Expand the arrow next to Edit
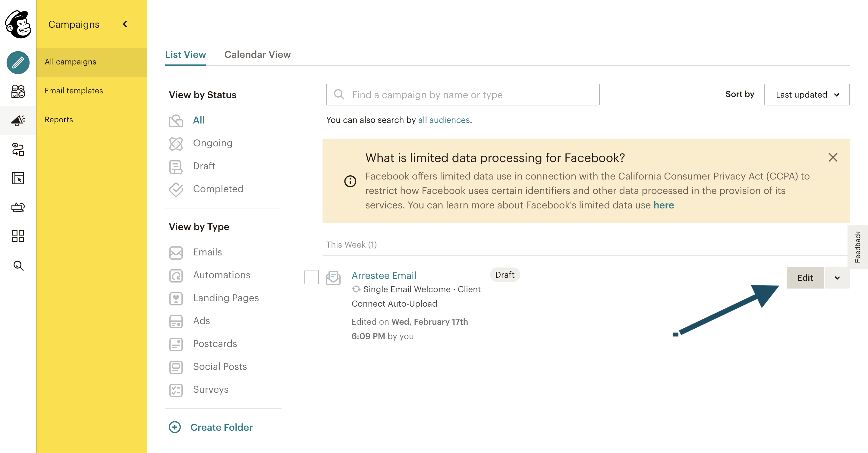 point(837,278)
